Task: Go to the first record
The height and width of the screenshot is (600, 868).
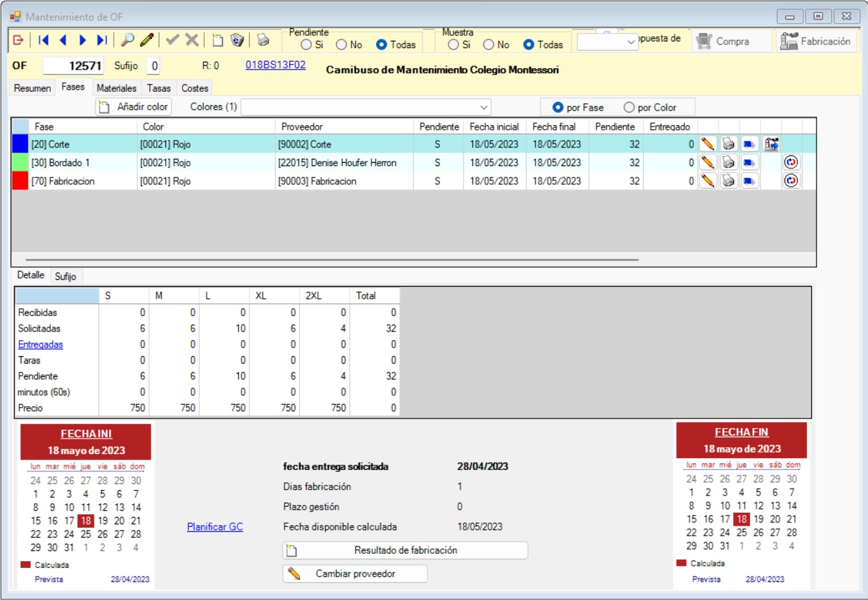Action: [44, 41]
